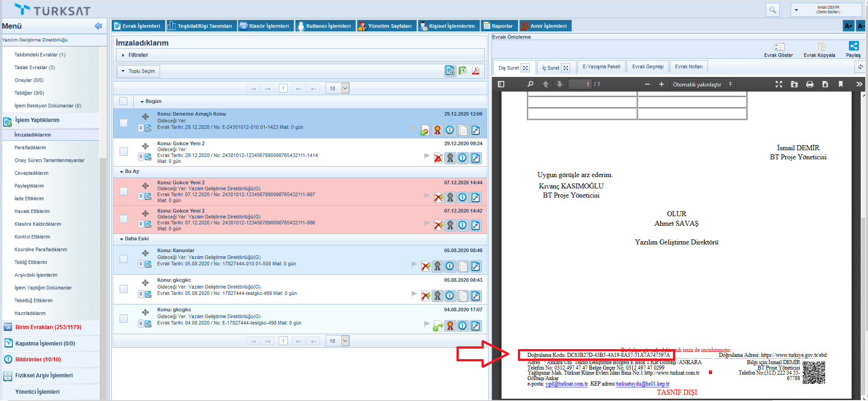Screen dimensions: 868x401
Task: Check the Deneme Amaçlı Konu row checkbox
Action: click(124, 123)
